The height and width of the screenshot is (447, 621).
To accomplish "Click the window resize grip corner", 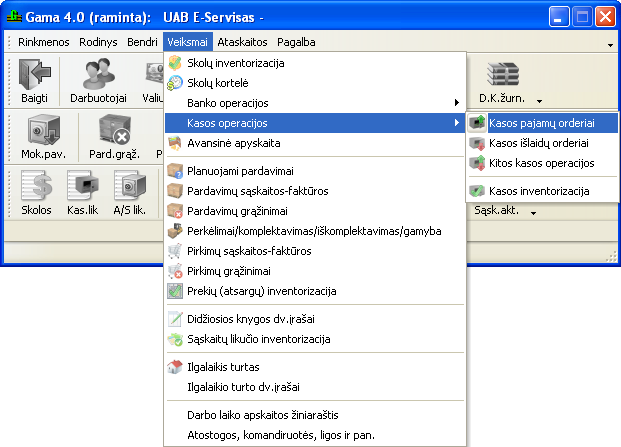I will pyautogui.click(x=611, y=258).
